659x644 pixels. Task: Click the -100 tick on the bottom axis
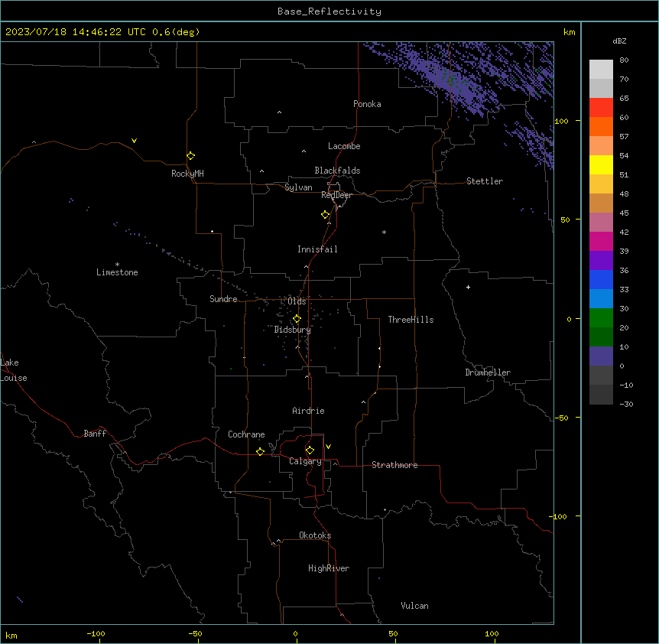click(96, 633)
